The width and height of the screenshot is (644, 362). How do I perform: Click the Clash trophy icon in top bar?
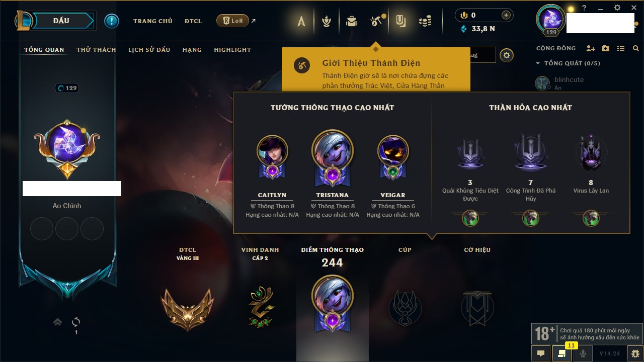click(327, 21)
